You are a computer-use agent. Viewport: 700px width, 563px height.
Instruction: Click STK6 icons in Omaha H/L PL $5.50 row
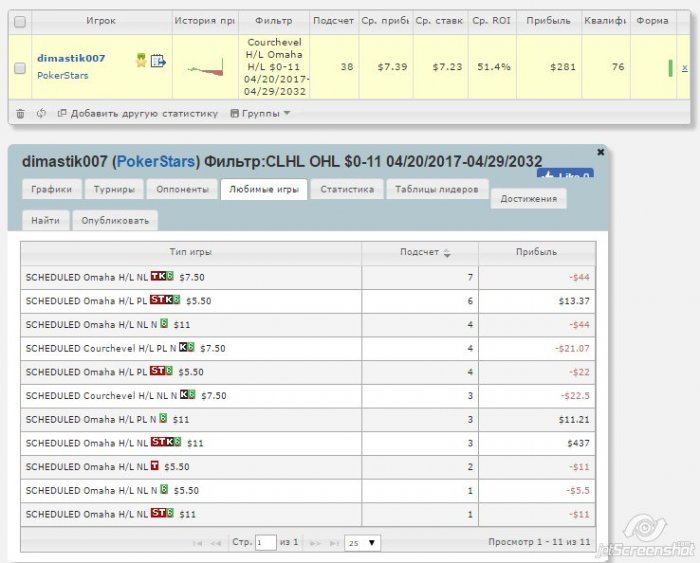tap(165, 300)
